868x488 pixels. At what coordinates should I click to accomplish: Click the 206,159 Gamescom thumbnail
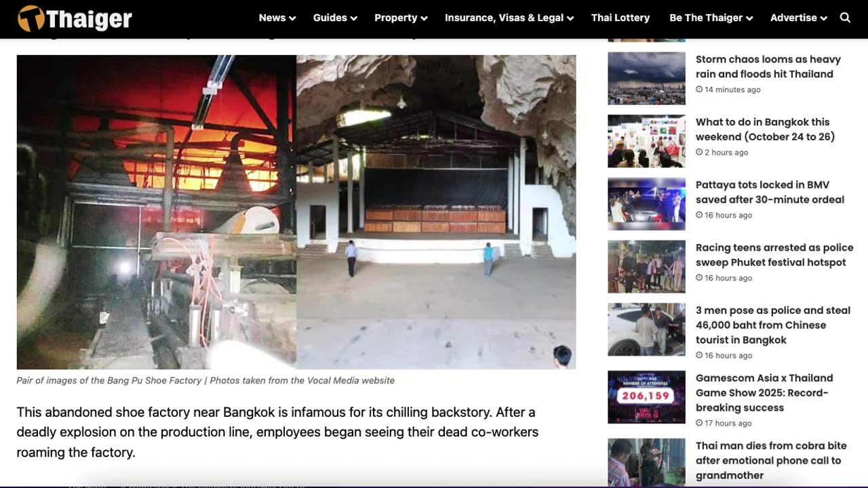tap(646, 397)
